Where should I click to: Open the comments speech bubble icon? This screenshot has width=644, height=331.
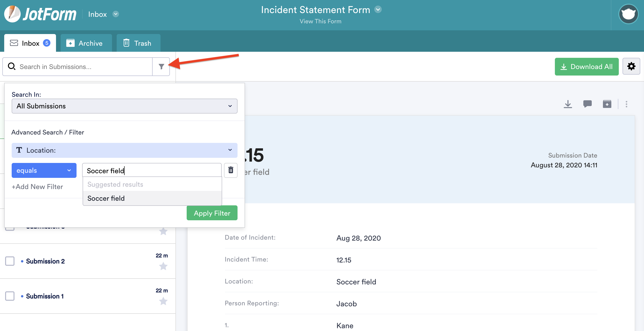(x=587, y=104)
